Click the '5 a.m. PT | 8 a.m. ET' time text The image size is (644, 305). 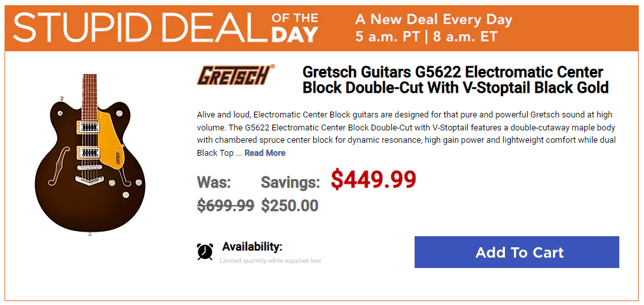[x=426, y=37]
